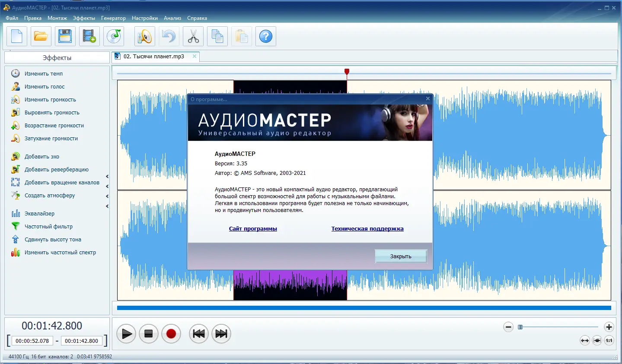This screenshot has height=364, width=622.
Task: Click the film strip with plus icon
Action: pos(89,36)
